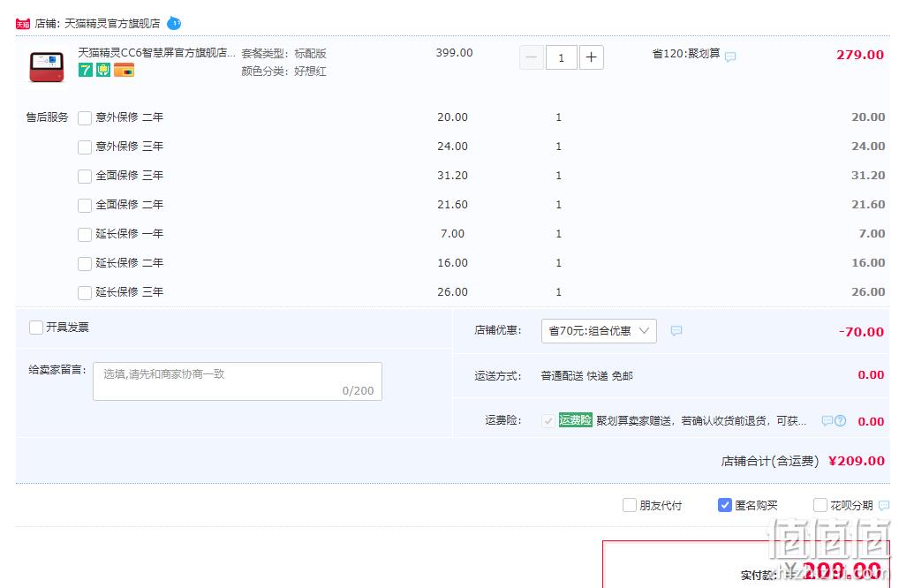Click the 给卖家留言 message text box
This screenshot has width=899, height=588.
(238, 381)
